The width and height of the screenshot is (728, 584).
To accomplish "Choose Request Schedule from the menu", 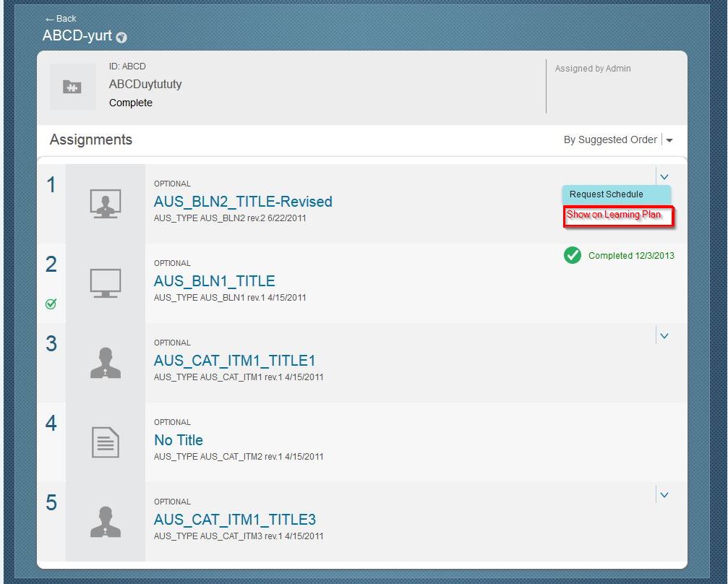I will pyautogui.click(x=616, y=194).
